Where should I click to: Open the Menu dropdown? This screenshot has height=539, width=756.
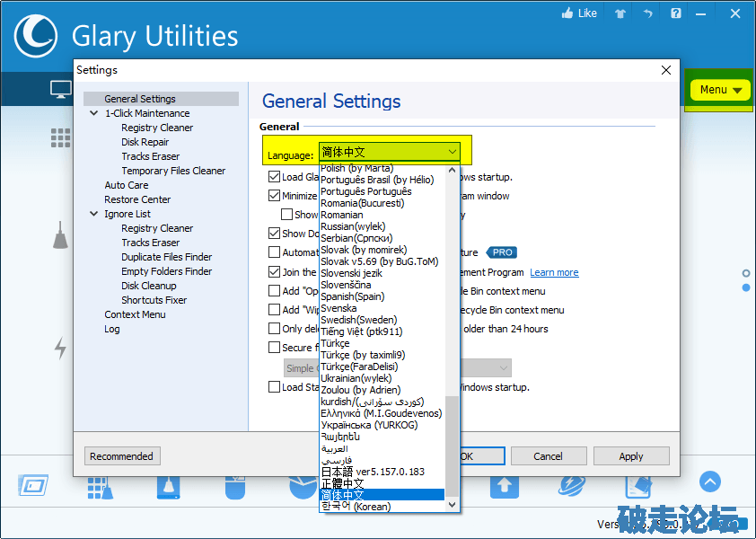tap(721, 90)
